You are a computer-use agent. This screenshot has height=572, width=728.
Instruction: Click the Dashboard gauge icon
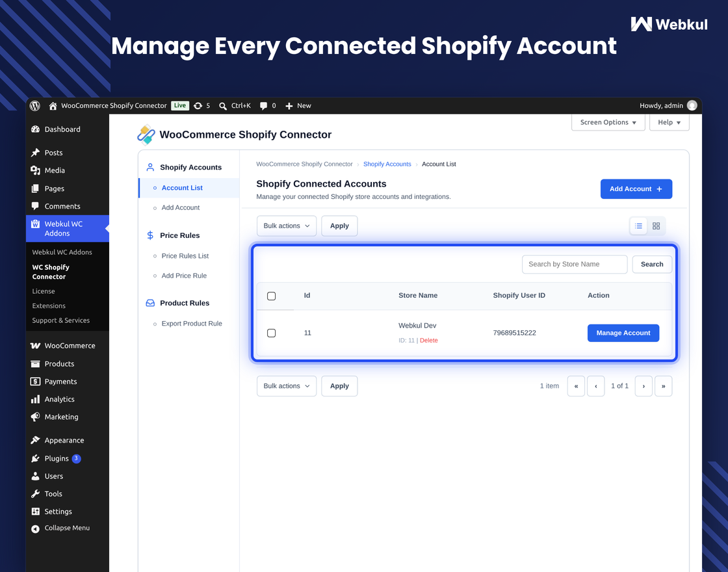35,129
